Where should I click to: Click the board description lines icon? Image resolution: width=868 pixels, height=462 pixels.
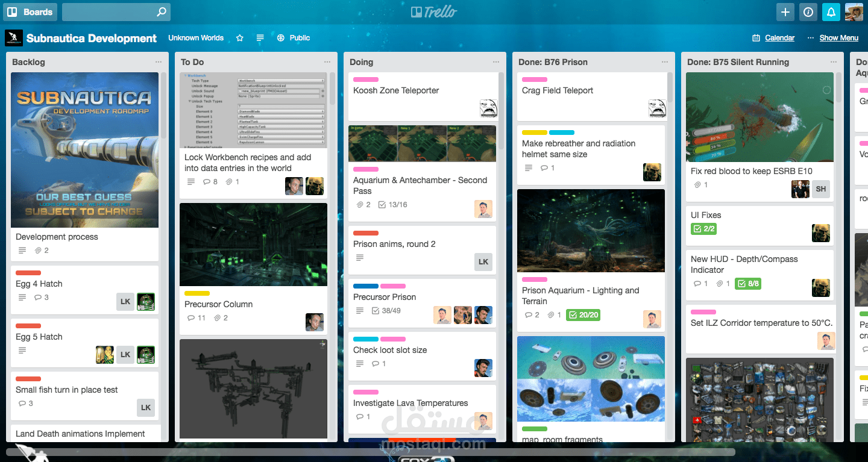(260, 38)
